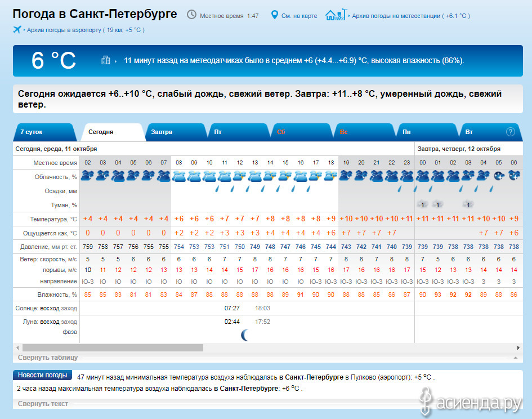This screenshot has width=532, height=419.
Task: Click the cloudiness icon for hour 21
Action: click(x=377, y=176)
